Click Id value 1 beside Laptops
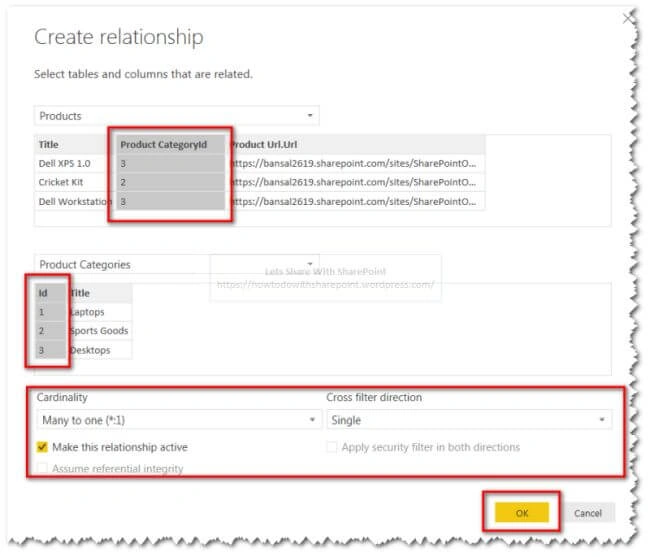Screen dimensions: 650x557 [x=51, y=312]
